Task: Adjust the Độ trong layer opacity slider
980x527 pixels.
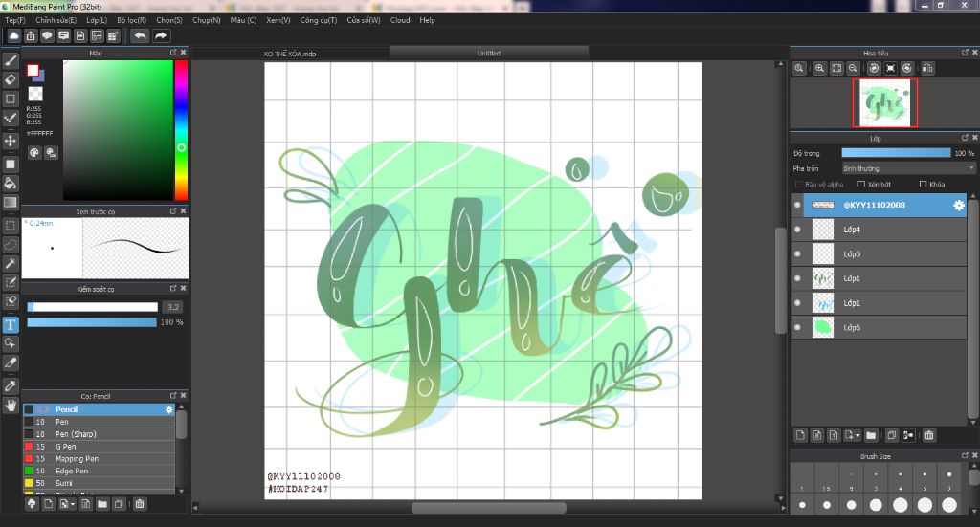Action: [x=896, y=153]
